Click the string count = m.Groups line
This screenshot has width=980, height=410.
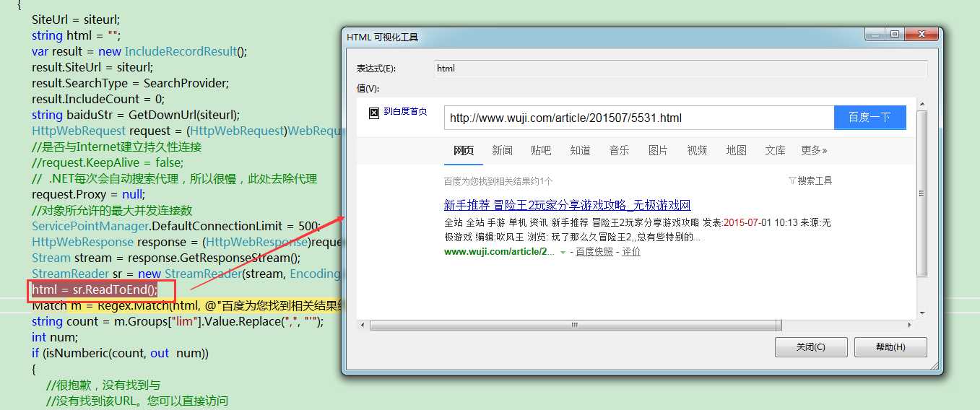pyautogui.click(x=178, y=321)
